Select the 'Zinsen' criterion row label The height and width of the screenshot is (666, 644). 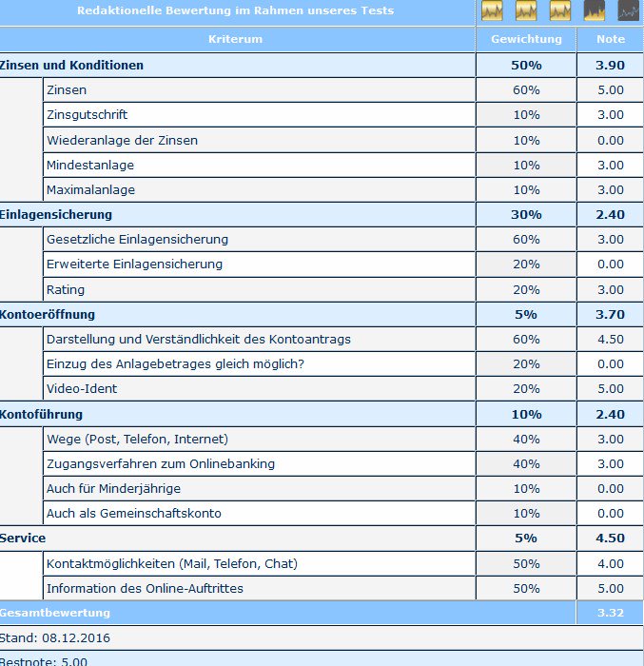tap(67, 90)
